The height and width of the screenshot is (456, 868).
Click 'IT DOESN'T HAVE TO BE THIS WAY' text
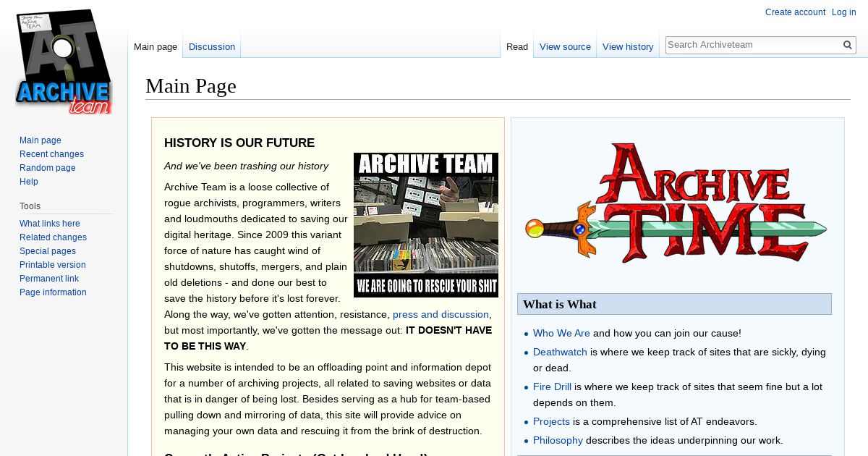[x=328, y=338]
